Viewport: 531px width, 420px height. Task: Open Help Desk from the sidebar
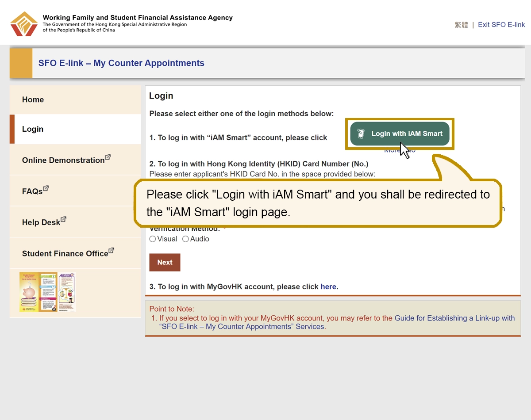pyautogui.click(x=75, y=222)
